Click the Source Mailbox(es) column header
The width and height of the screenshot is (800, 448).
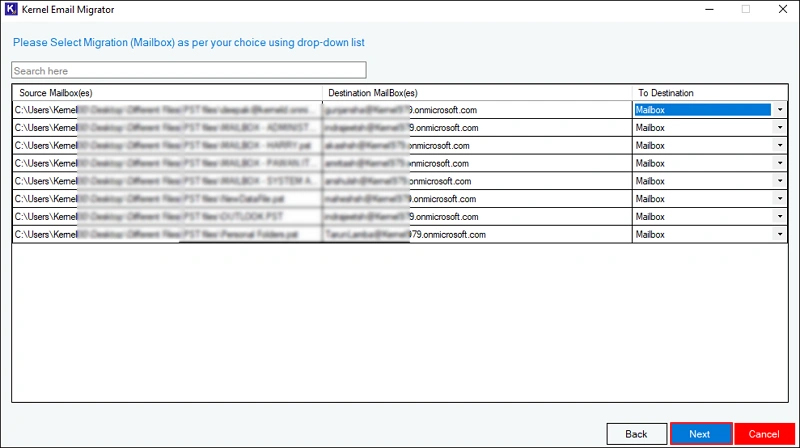coord(167,93)
